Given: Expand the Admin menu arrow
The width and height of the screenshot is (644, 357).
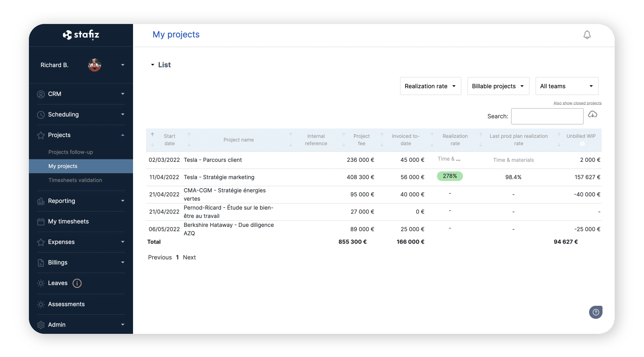Looking at the screenshot, I should 122,324.
